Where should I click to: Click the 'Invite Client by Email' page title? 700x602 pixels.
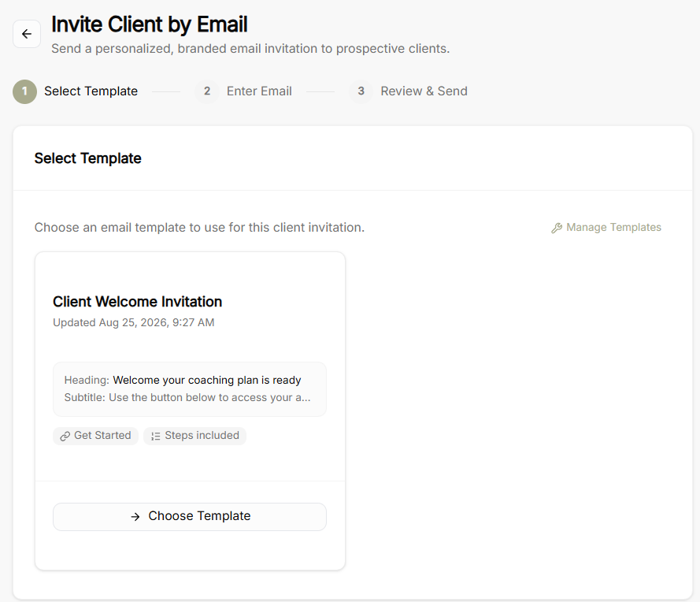[150, 24]
